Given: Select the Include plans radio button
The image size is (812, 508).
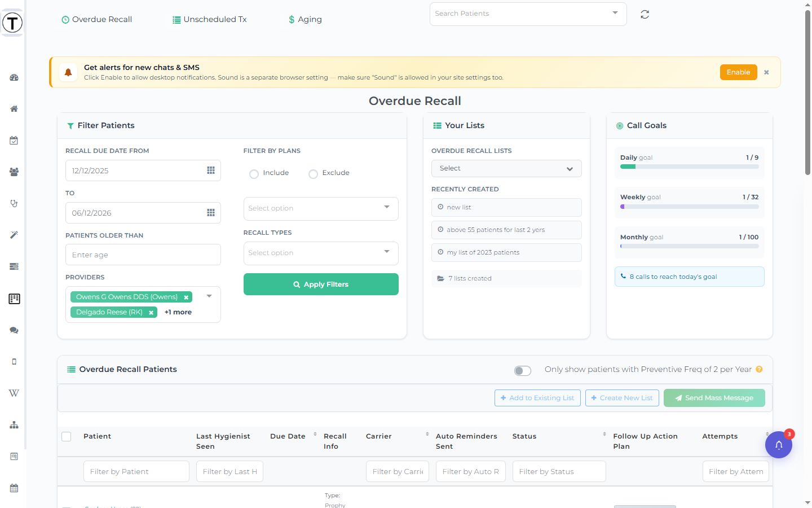Looking at the screenshot, I should click(x=254, y=174).
